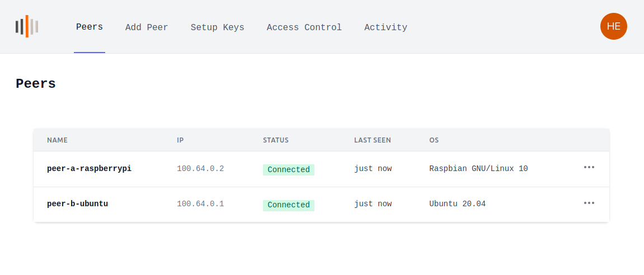Click Connected badge for peer-a-raspberrypi
This screenshot has width=644, height=275.
(288, 169)
